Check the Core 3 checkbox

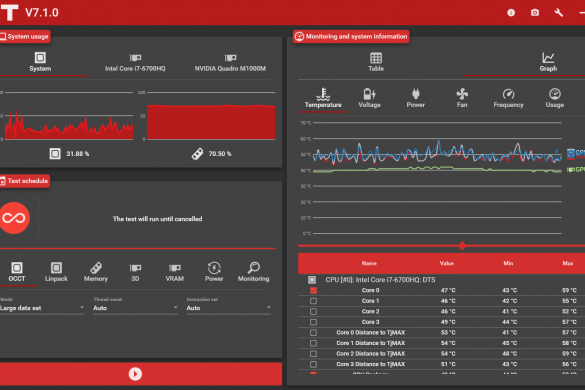coord(313,322)
